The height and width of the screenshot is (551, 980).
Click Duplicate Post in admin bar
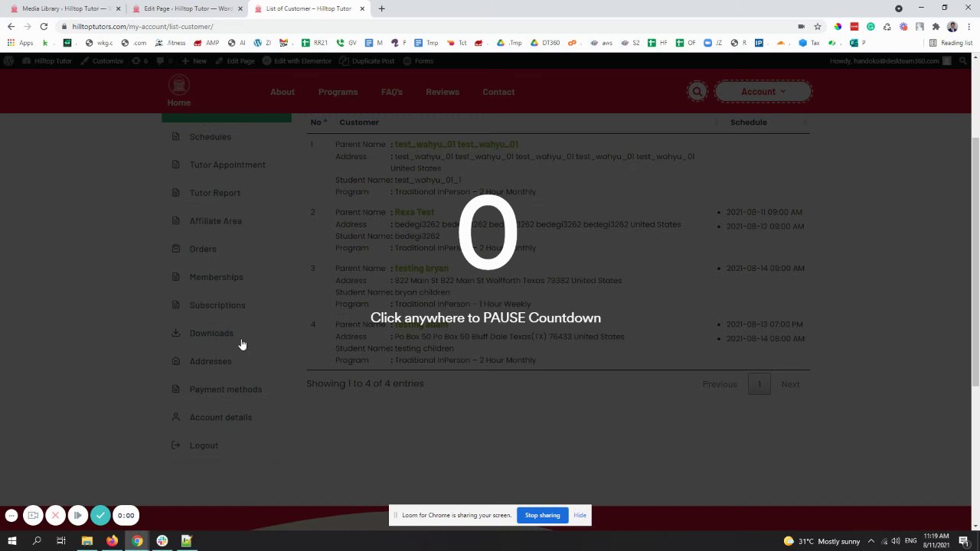pyautogui.click(x=367, y=60)
